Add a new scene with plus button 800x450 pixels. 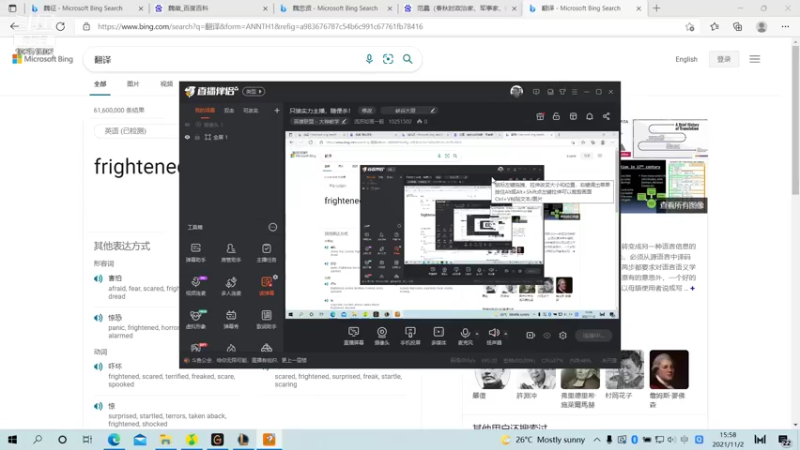(x=277, y=110)
